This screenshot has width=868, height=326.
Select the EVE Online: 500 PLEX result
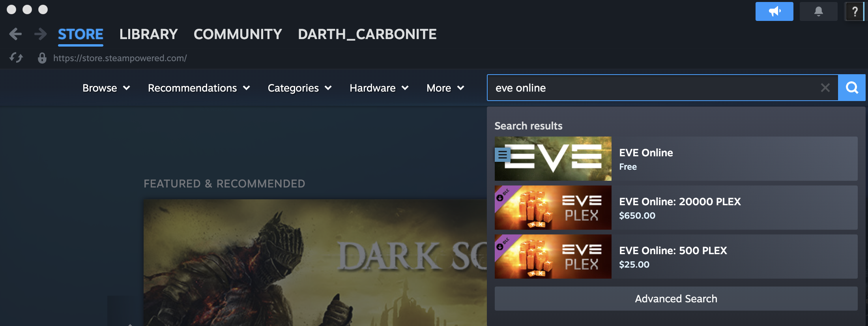click(x=676, y=257)
